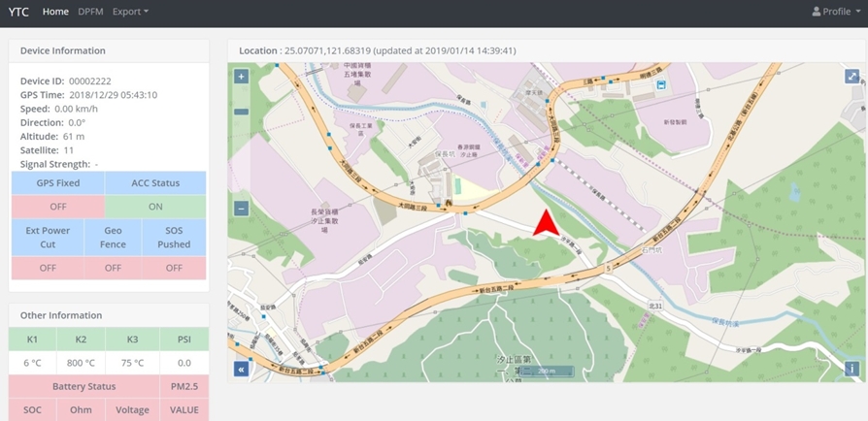Zoom in the map with plus button

click(x=241, y=77)
